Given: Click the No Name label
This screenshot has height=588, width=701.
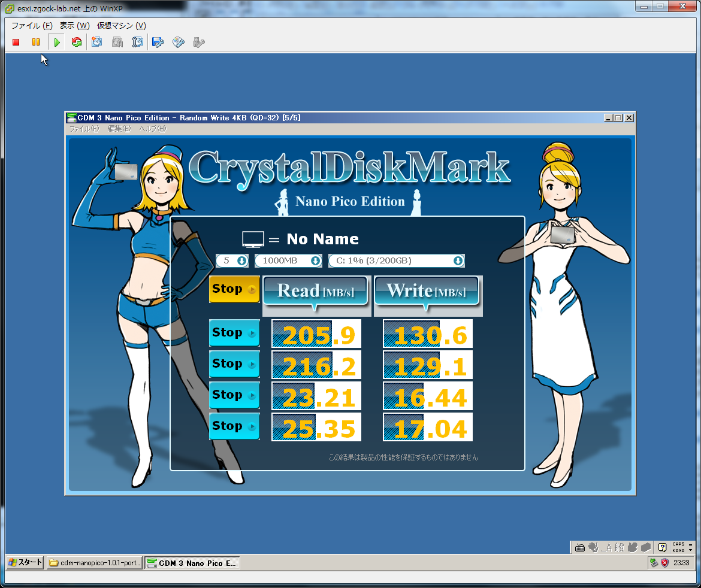Looking at the screenshot, I should 322,239.
